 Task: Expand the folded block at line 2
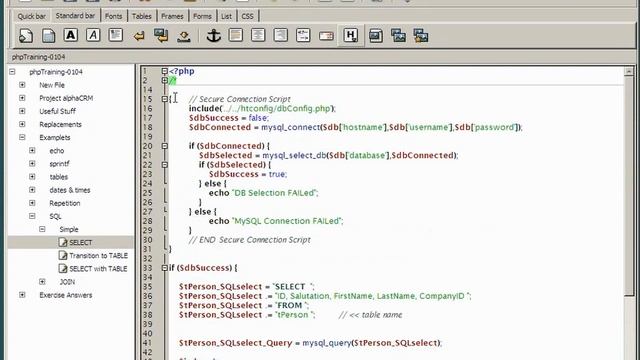(x=164, y=80)
